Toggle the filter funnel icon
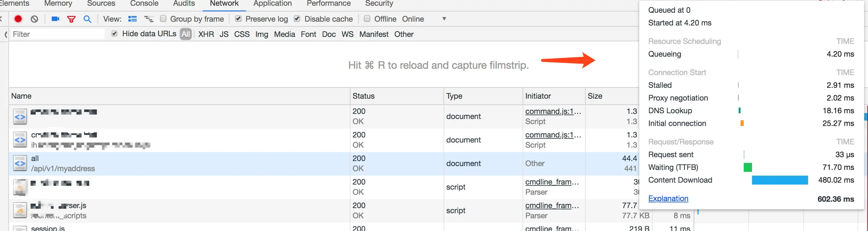Image resolution: width=868 pixels, height=231 pixels. click(x=71, y=19)
